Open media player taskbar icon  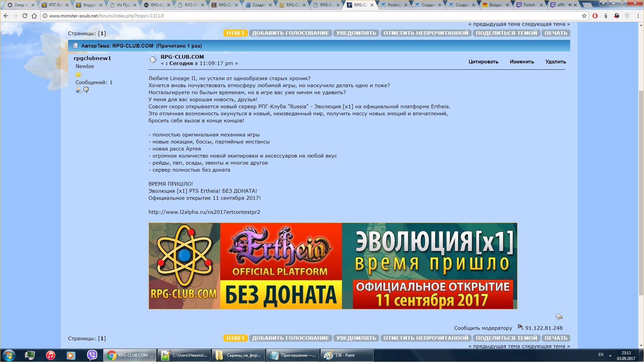point(71,355)
